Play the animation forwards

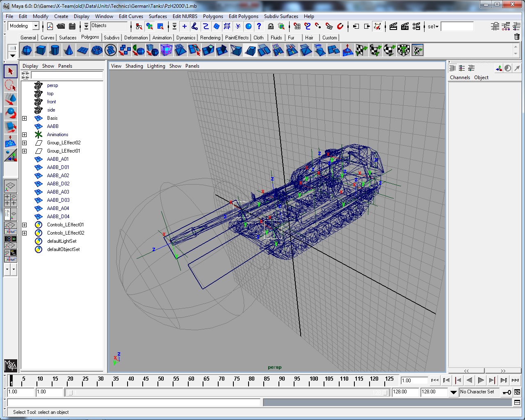click(481, 380)
